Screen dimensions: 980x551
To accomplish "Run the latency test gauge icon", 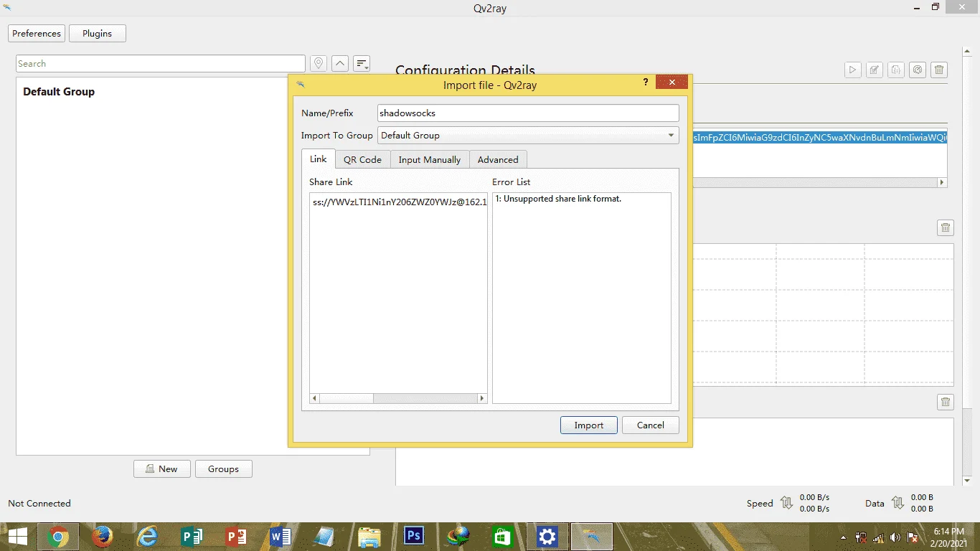I will pyautogui.click(x=917, y=70).
